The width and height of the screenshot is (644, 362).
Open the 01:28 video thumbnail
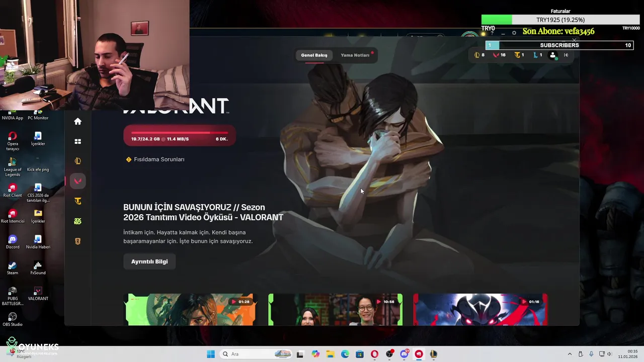point(191,309)
